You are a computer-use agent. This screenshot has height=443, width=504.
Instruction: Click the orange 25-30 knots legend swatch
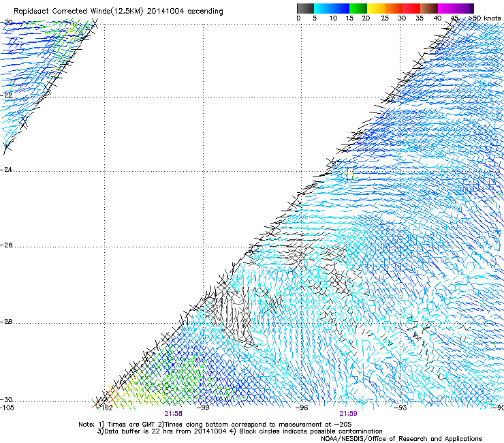click(x=394, y=8)
